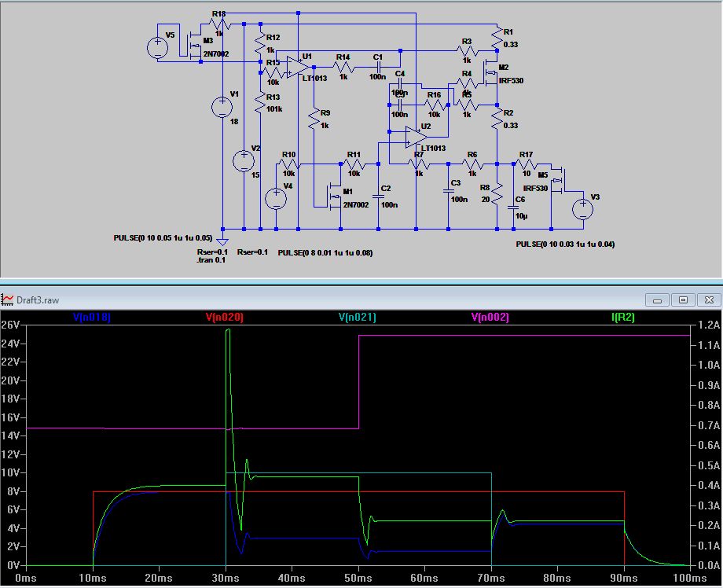
Task: Click resistor R16 10k symbol
Action: pos(435,105)
